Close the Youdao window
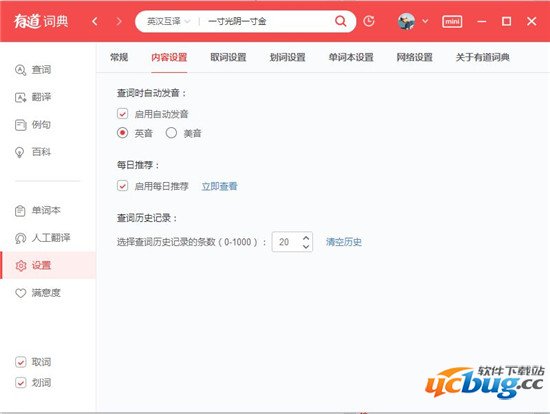Image resolution: width=550 pixels, height=414 pixels. click(x=531, y=21)
